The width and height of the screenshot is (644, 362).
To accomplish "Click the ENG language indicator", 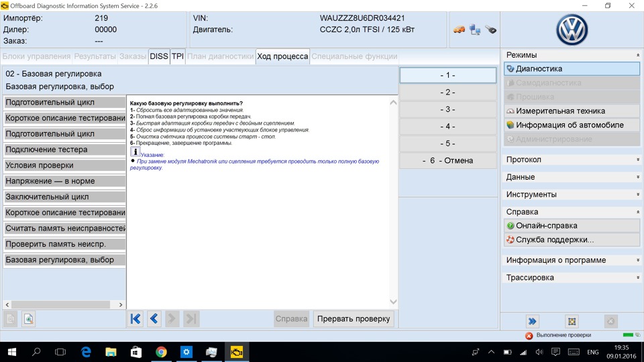I will 592,352.
